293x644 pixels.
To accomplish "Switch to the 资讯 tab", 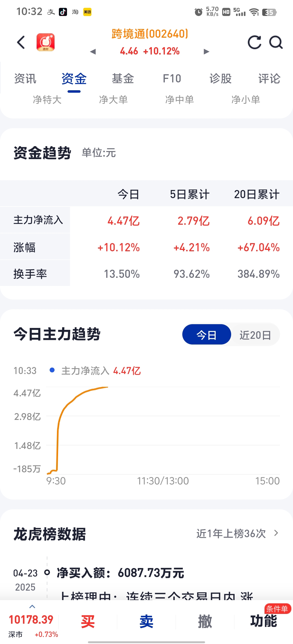I will (25, 79).
